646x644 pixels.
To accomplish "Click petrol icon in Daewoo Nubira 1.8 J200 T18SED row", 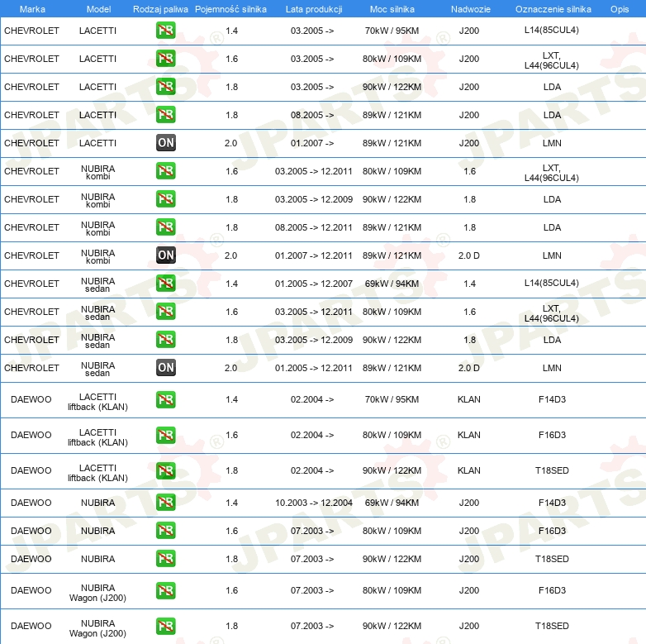I will tap(165, 558).
